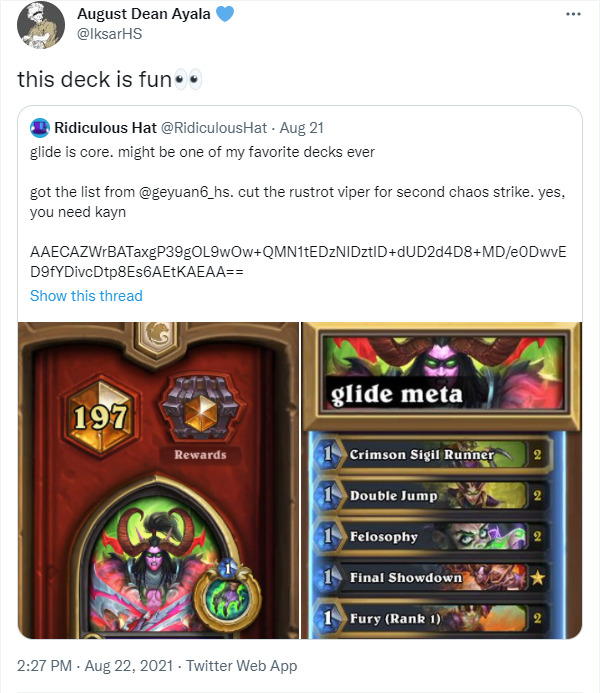Select the Felosophy card row
The height and width of the screenshot is (693, 600).
coord(432,537)
